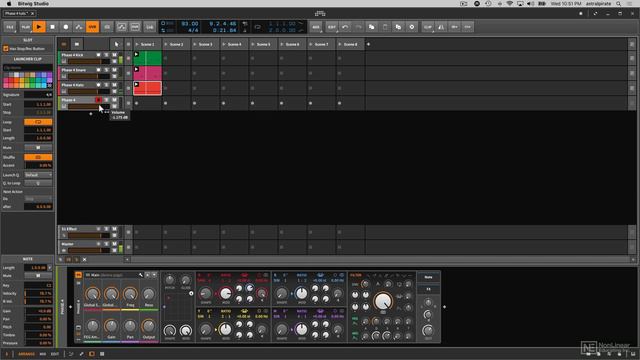This screenshot has width=640, height=360.
Task: Click the Phase 4 Kick volume fader
Action: click(89, 61)
